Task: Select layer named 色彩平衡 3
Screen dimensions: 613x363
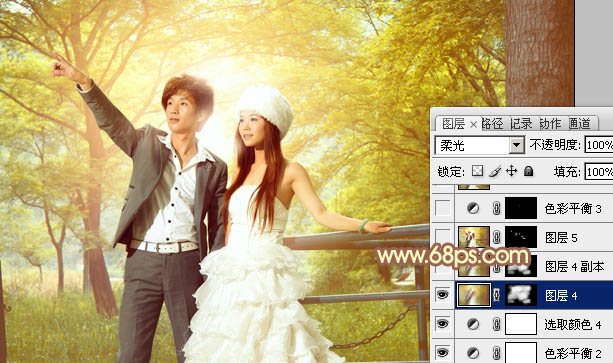Action: tap(573, 209)
